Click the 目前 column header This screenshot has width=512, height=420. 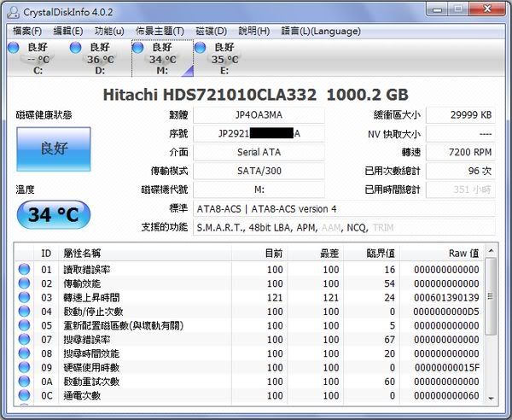click(x=259, y=254)
